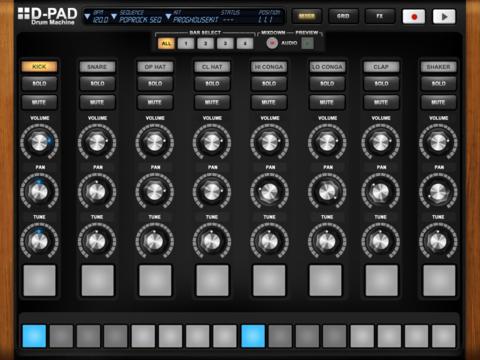Viewport: 480px width, 360px height.
Task: Click the SHAKER tune knob
Action: (x=438, y=241)
